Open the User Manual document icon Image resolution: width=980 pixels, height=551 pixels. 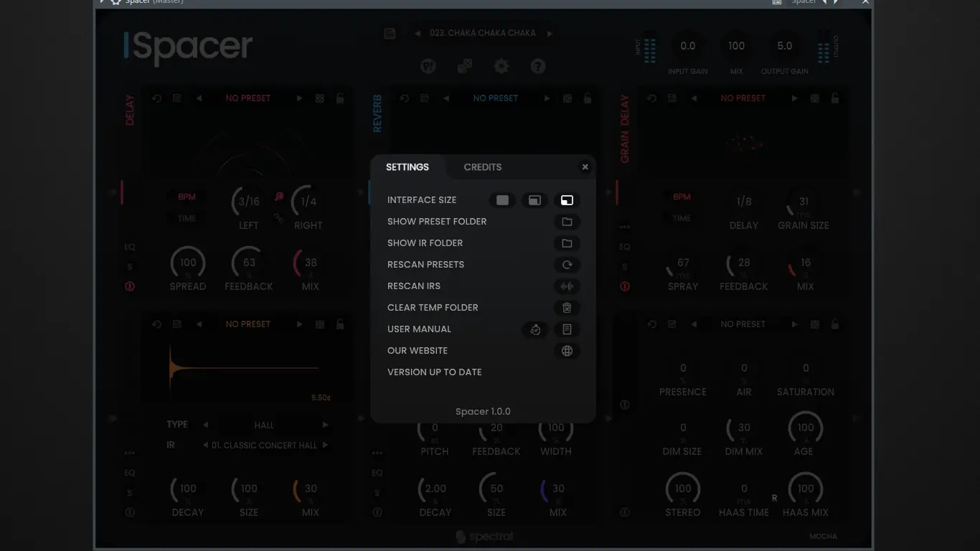click(x=567, y=329)
